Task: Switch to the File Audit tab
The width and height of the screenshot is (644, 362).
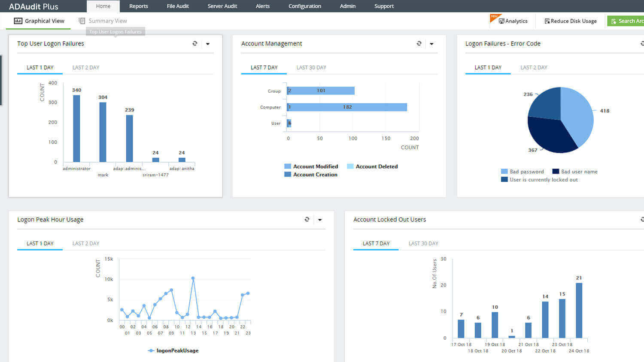Action: (178, 6)
